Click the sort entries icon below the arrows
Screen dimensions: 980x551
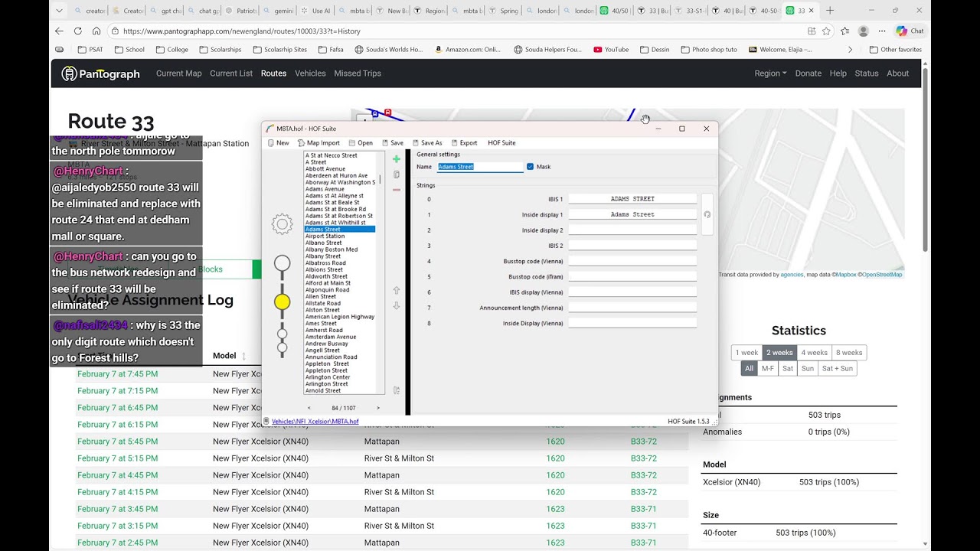click(x=397, y=390)
